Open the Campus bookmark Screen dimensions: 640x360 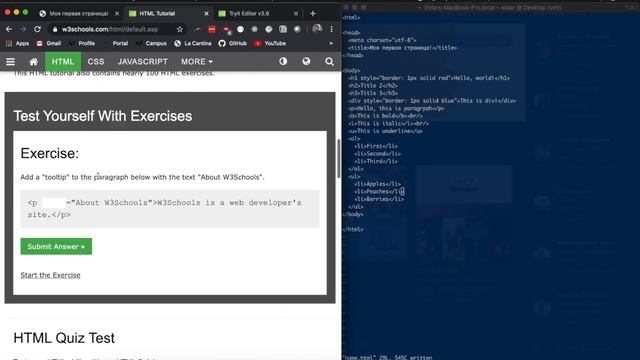click(x=151, y=43)
